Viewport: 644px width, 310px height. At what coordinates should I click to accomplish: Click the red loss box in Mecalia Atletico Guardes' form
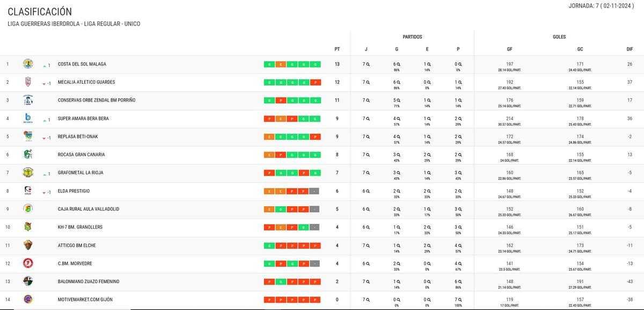coord(315,83)
